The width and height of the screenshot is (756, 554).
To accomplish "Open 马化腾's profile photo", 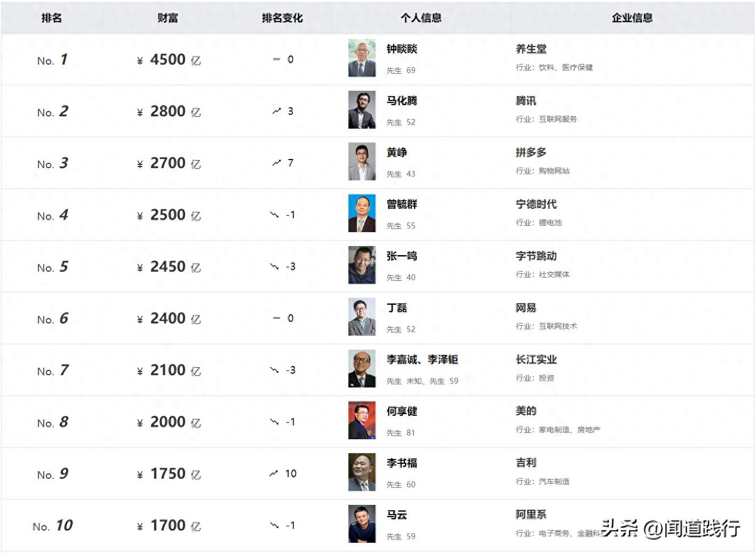I will [362, 110].
